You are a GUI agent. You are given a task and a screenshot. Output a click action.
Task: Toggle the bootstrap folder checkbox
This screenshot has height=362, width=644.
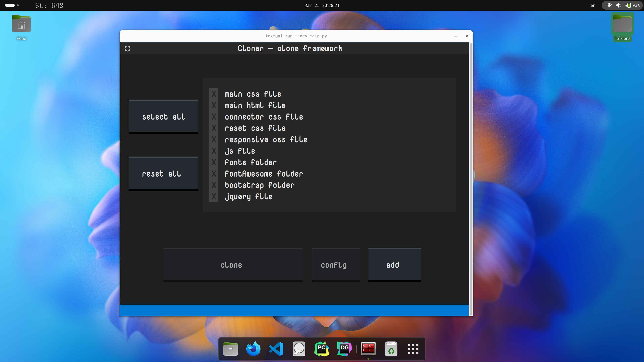(214, 185)
